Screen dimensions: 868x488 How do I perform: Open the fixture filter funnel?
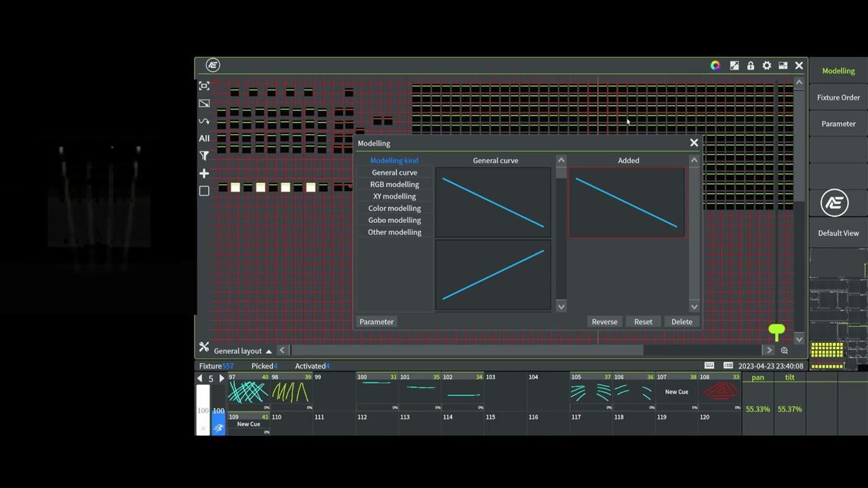[x=204, y=156]
